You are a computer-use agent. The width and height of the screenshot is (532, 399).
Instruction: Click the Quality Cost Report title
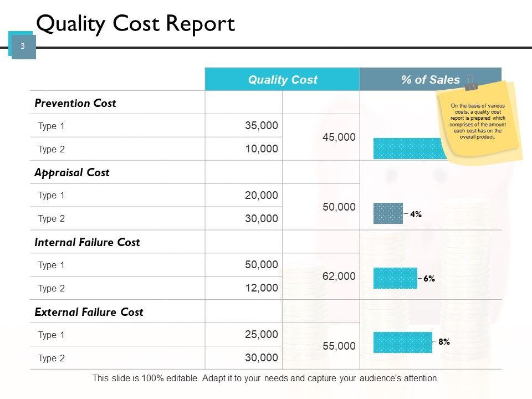coord(136,24)
